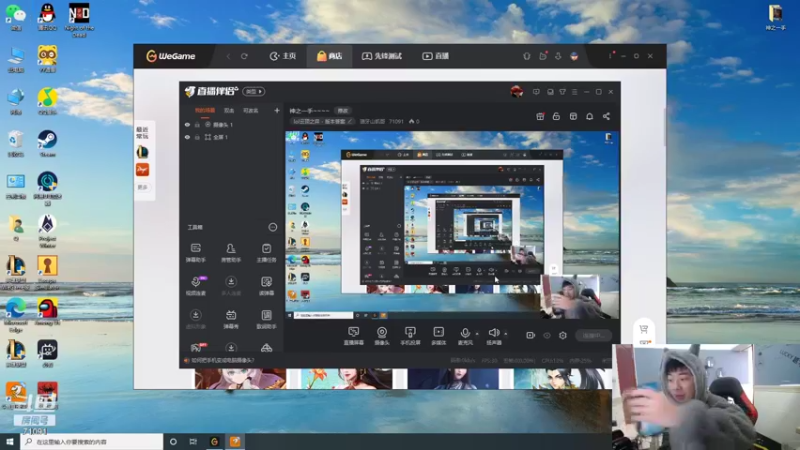
Task: Add a new scene with plus icon
Action: pyautogui.click(x=277, y=110)
